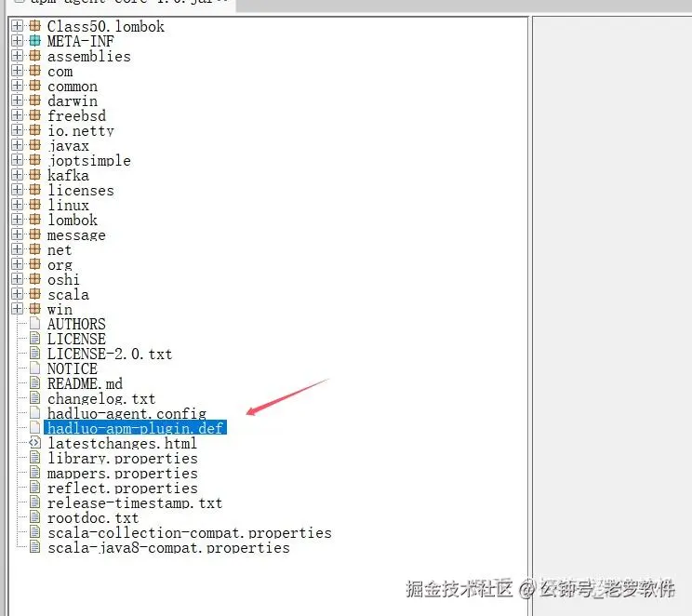This screenshot has width=692, height=616.
Task: Click the latestchanges.html file icon
Action: 34,443
